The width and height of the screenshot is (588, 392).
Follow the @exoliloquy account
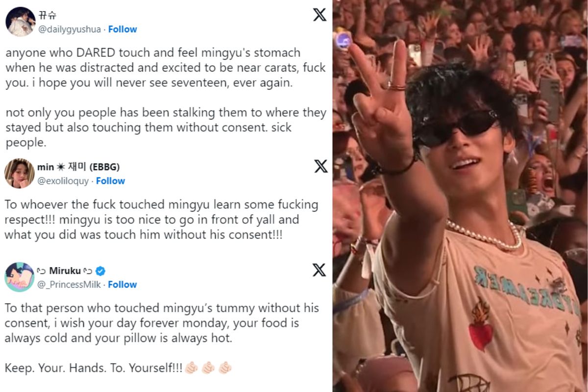click(x=110, y=181)
